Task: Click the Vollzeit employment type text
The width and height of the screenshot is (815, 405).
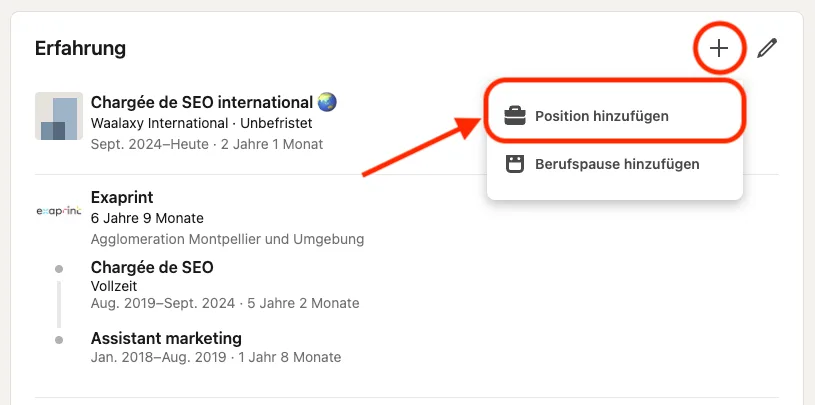Action: [x=114, y=286]
